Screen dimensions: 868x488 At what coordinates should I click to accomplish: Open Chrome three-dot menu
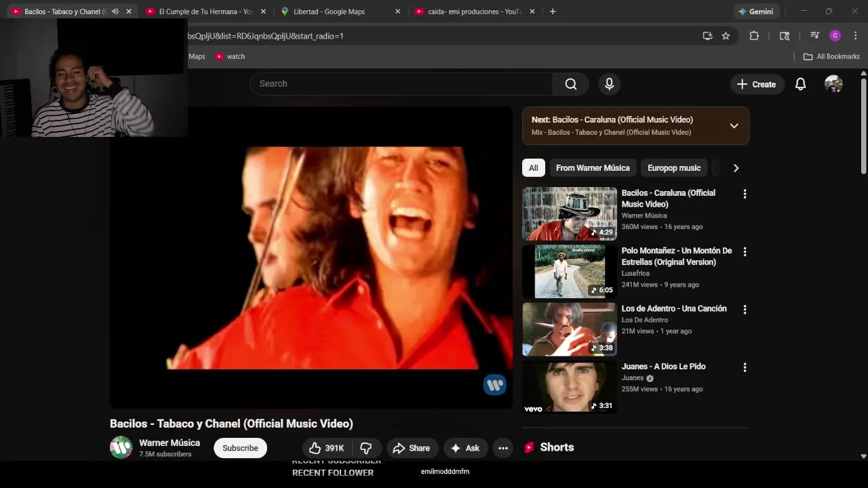click(x=855, y=36)
